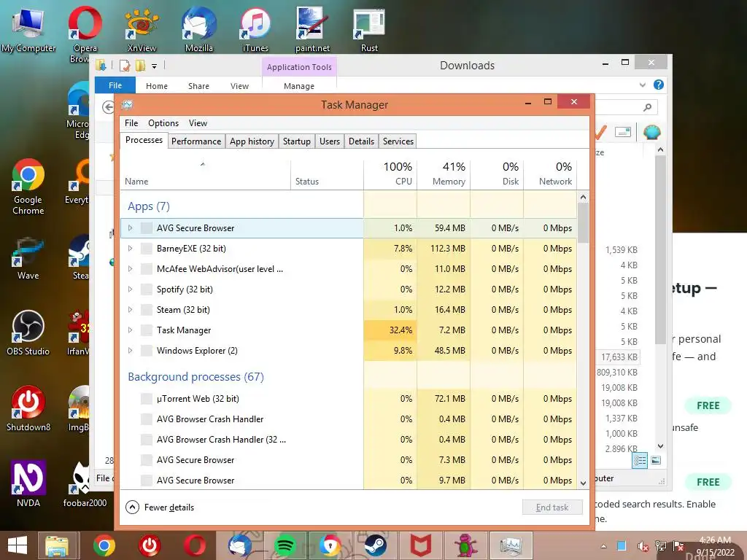
Task: Open the Quick Access Toolbar dropdown
Action: point(155,66)
